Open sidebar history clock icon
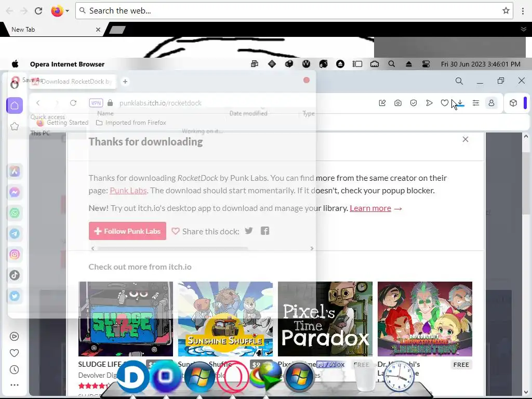532x399 pixels. click(x=14, y=369)
